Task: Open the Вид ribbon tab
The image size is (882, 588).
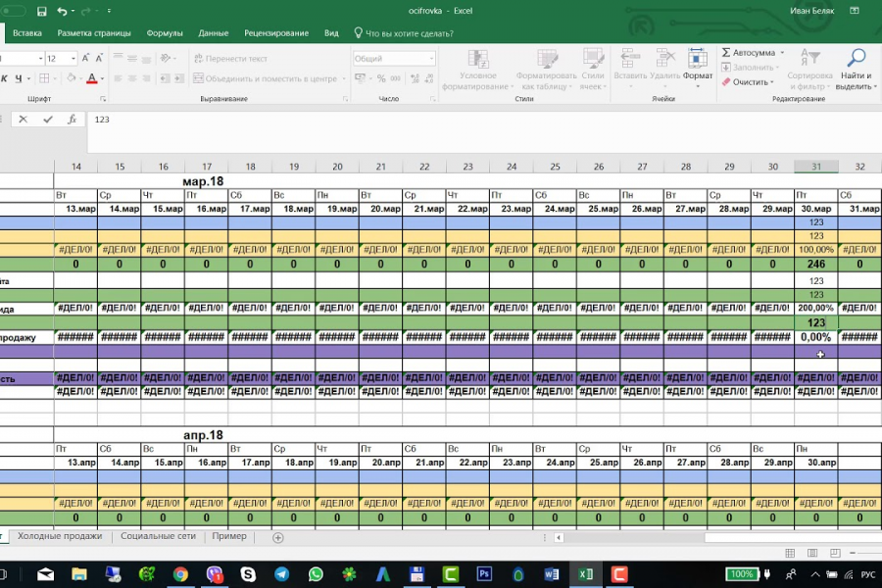Action: (x=331, y=33)
